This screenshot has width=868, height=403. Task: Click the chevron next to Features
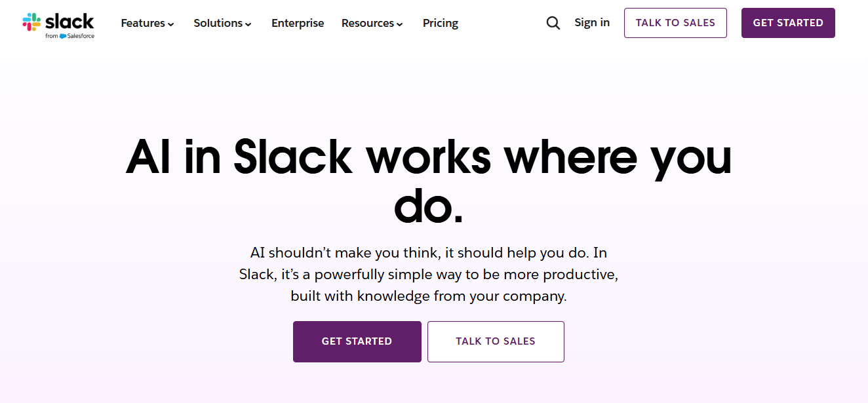coord(171,24)
